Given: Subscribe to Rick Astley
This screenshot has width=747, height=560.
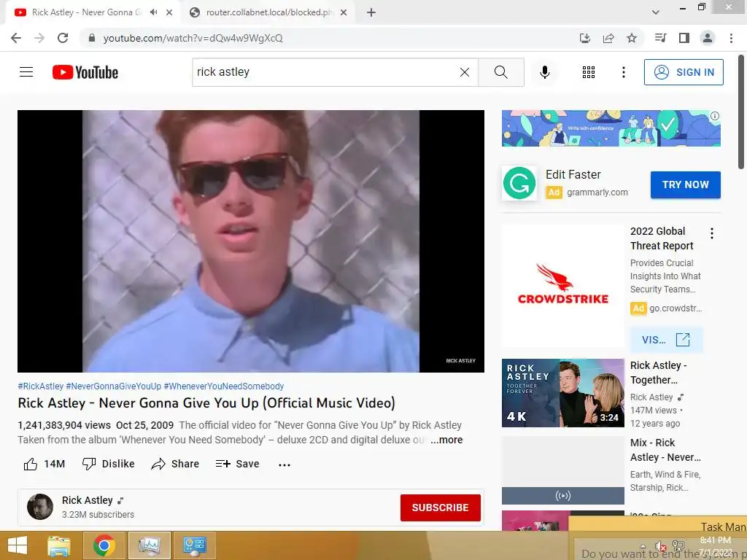Looking at the screenshot, I should (x=440, y=507).
